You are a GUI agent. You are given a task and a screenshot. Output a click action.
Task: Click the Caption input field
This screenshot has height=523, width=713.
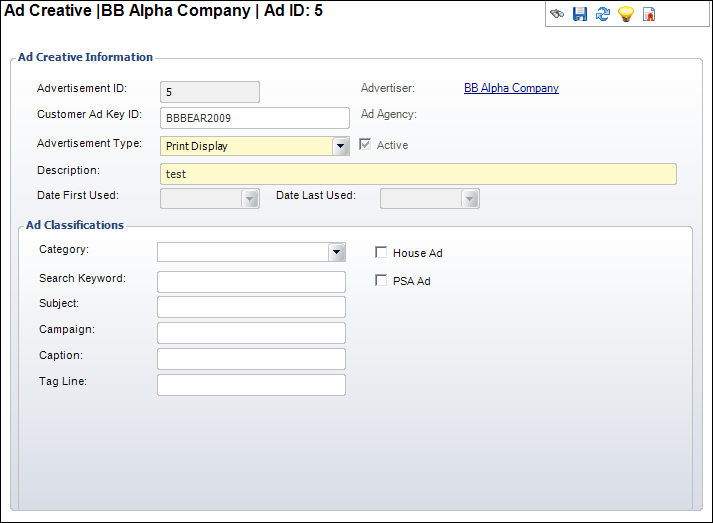click(x=251, y=359)
